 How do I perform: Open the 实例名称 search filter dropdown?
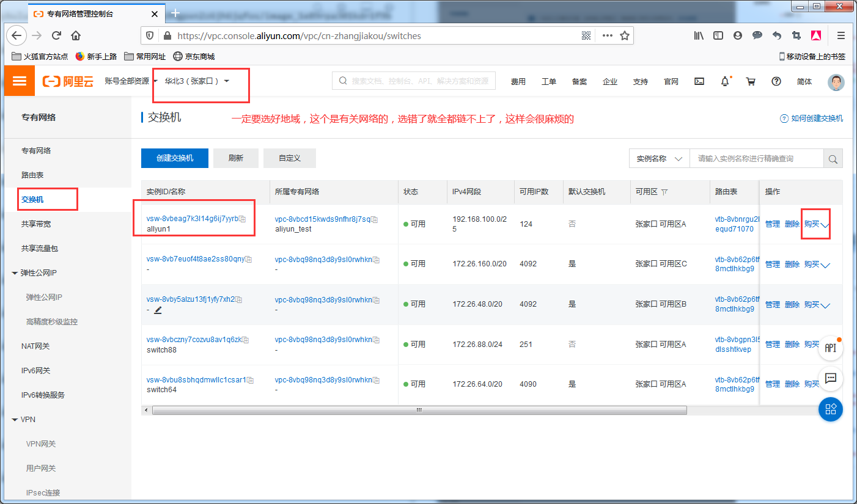(659, 159)
